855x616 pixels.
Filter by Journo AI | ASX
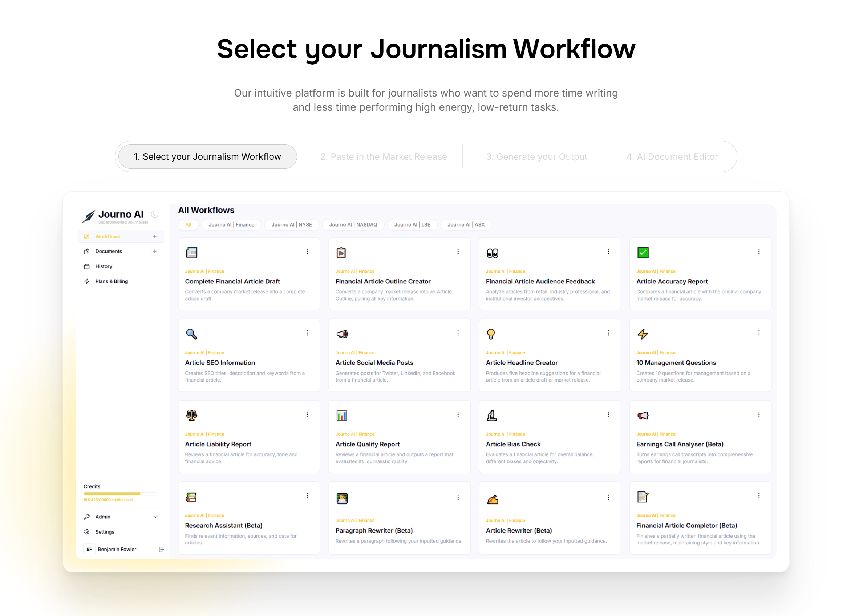click(x=466, y=225)
